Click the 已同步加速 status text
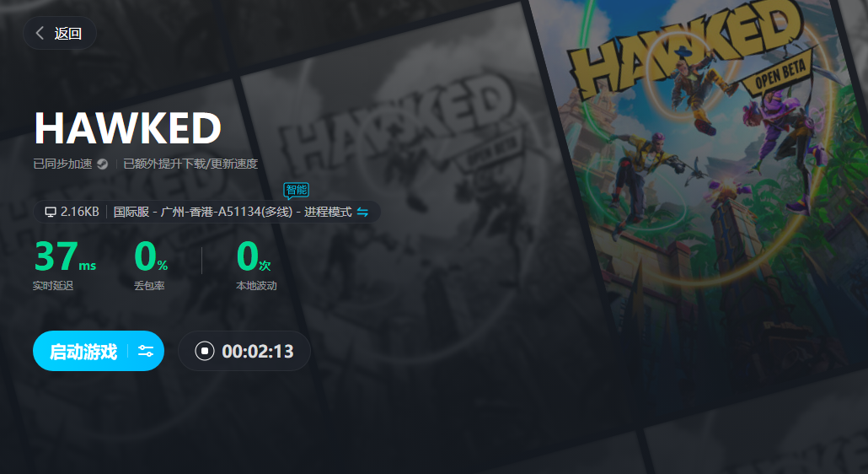This screenshot has height=474, width=868. tap(62, 164)
